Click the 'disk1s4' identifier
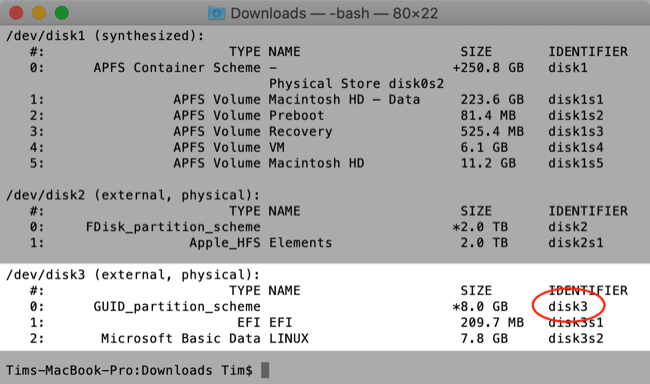This screenshot has height=384, width=650. coord(576,147)
